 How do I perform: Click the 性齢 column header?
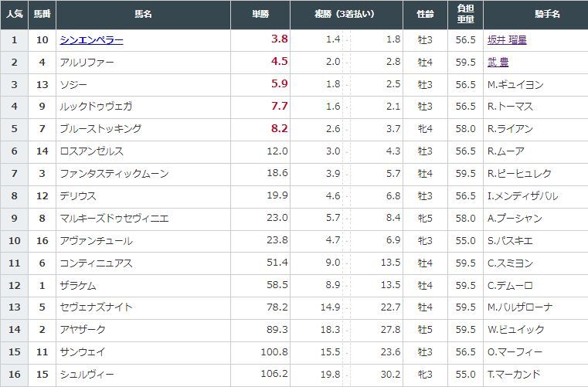tap(425, 14)
